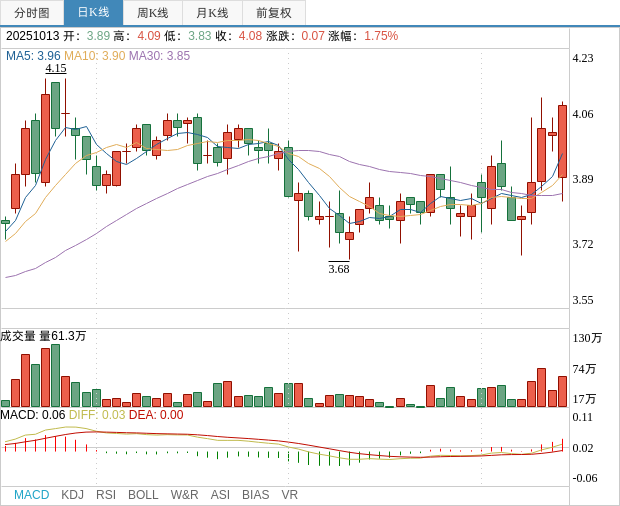Switch to the KDJ indicator

pyautogui.click(x=72, y=495)
